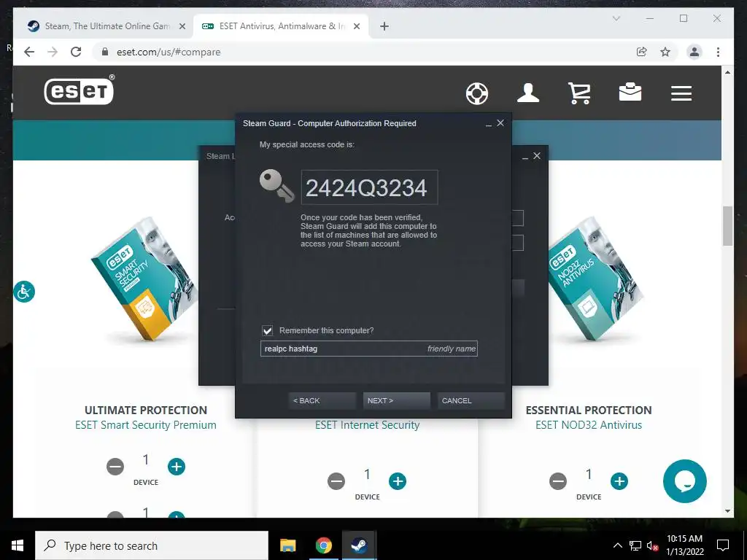Open File Explorer from taskbar

tap(287, 545)
